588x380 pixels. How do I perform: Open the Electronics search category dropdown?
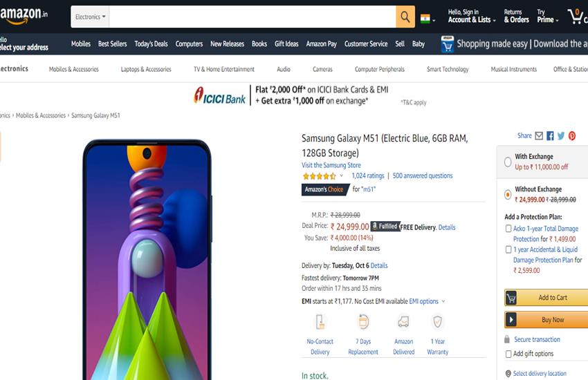click(91, 17)
